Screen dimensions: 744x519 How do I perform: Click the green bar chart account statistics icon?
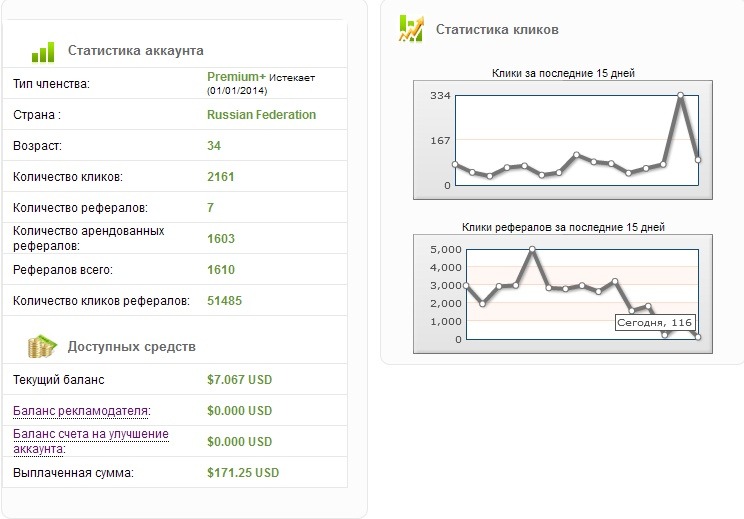click(42, 51)
